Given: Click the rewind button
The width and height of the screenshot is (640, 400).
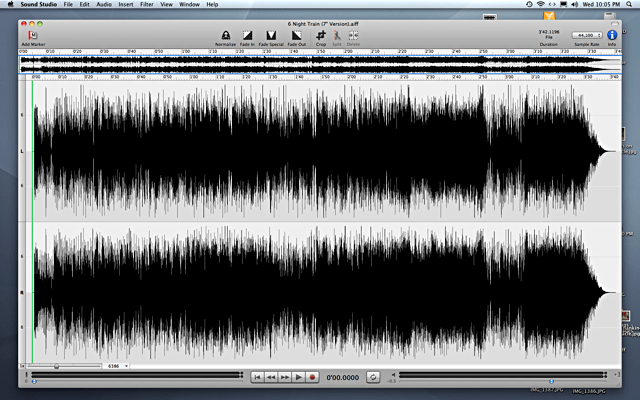Looking at the screenshot, I should click(x=270, y=377).
